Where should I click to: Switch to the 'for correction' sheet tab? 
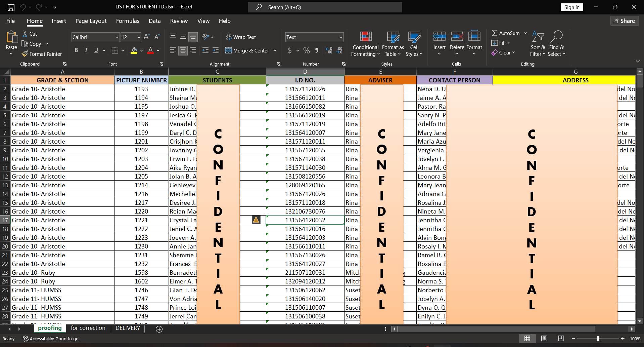click(88, 328)
